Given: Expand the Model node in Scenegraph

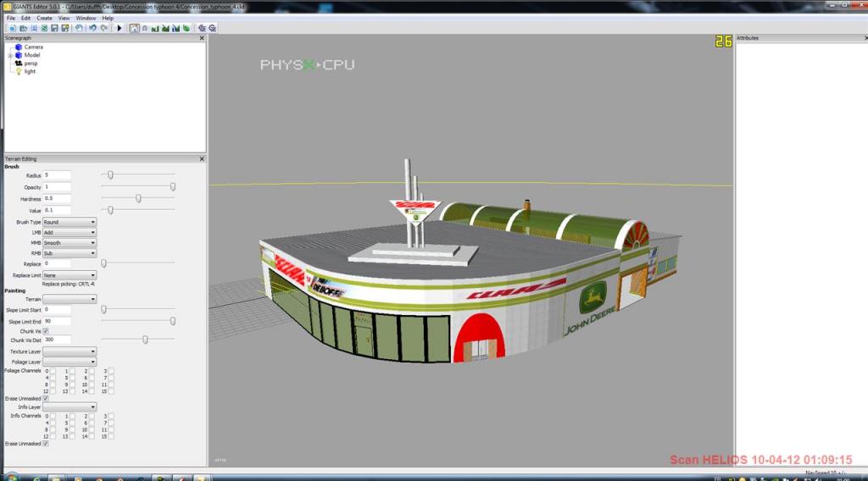Looking at the screenshot, I should (10, 55).
